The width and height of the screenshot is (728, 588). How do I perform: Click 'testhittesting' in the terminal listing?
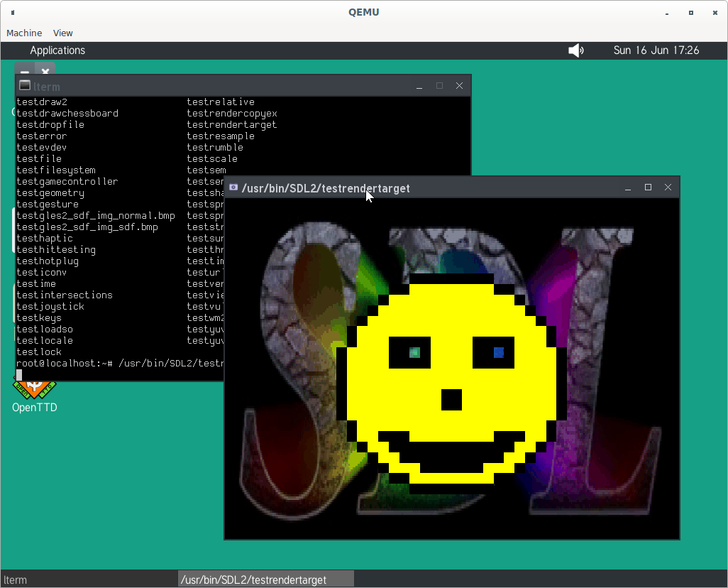point(56,250)
